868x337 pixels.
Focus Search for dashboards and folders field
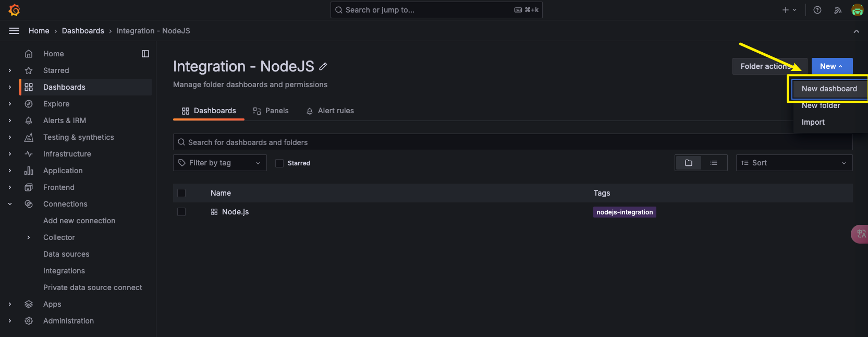[512, 142]
